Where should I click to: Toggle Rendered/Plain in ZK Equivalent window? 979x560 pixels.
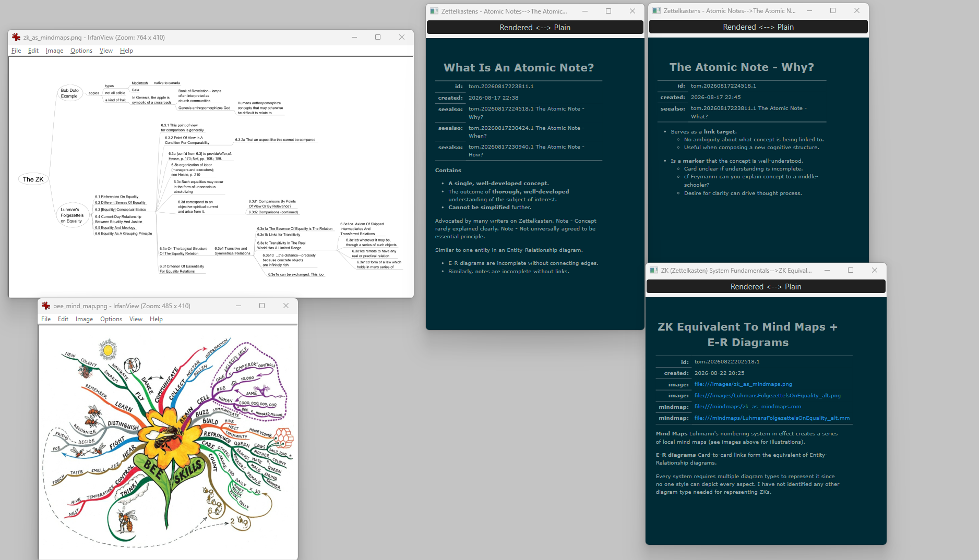click(766, 286)
